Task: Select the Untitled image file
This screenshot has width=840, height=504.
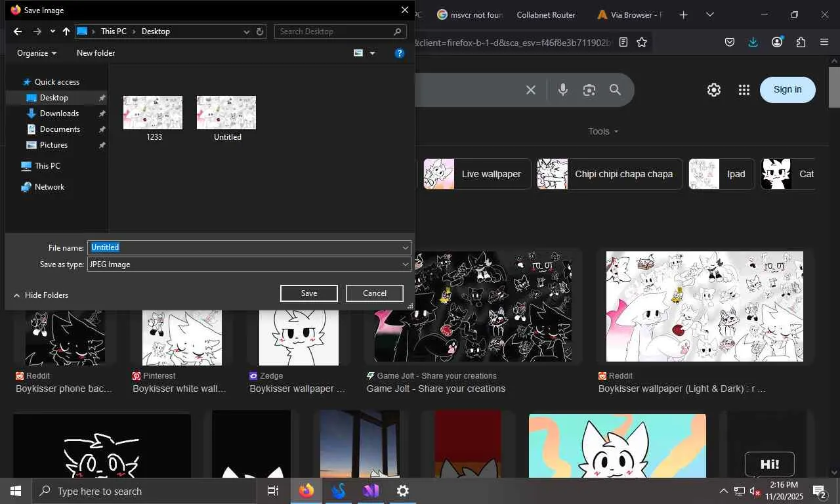Action: (x=227, y=119)
